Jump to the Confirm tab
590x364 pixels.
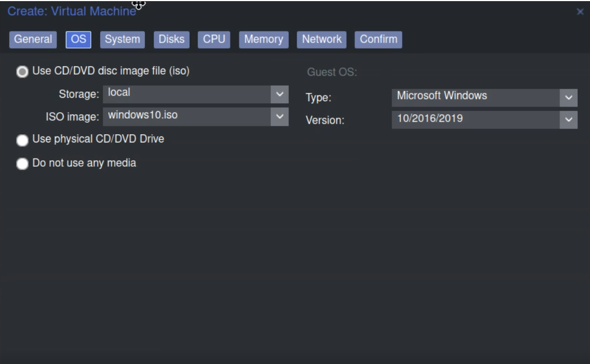coord(379,39)
